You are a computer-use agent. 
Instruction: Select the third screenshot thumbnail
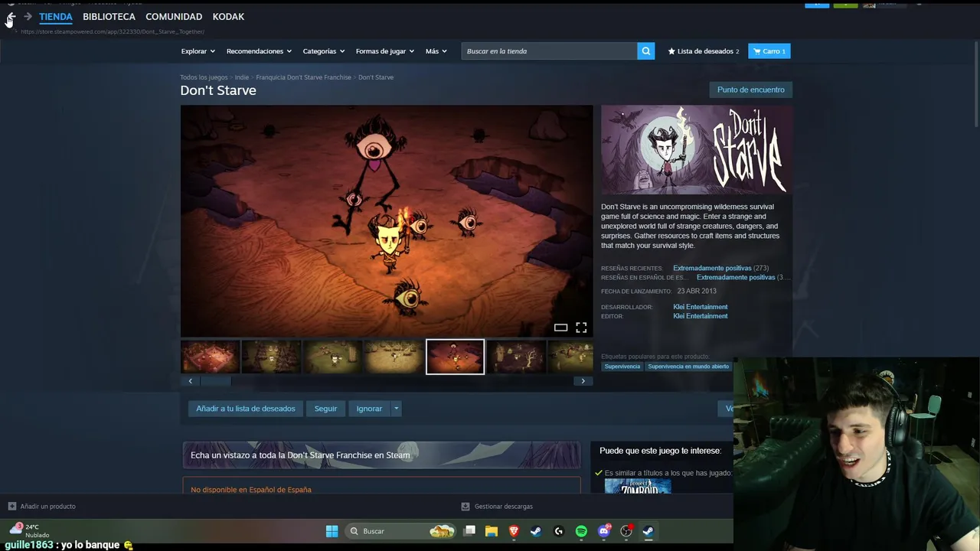click(x=332, y=357)
